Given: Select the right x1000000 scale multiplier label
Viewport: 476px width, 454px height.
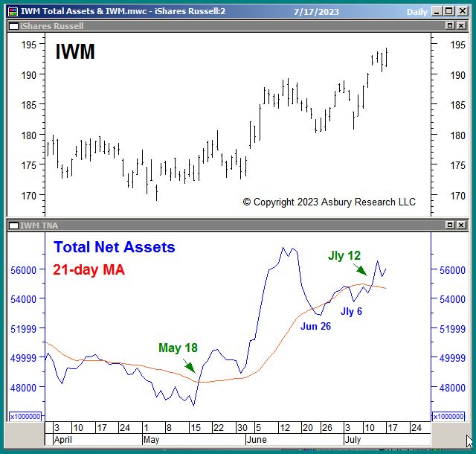Looking at the screenshot, I should coord(448,416).
